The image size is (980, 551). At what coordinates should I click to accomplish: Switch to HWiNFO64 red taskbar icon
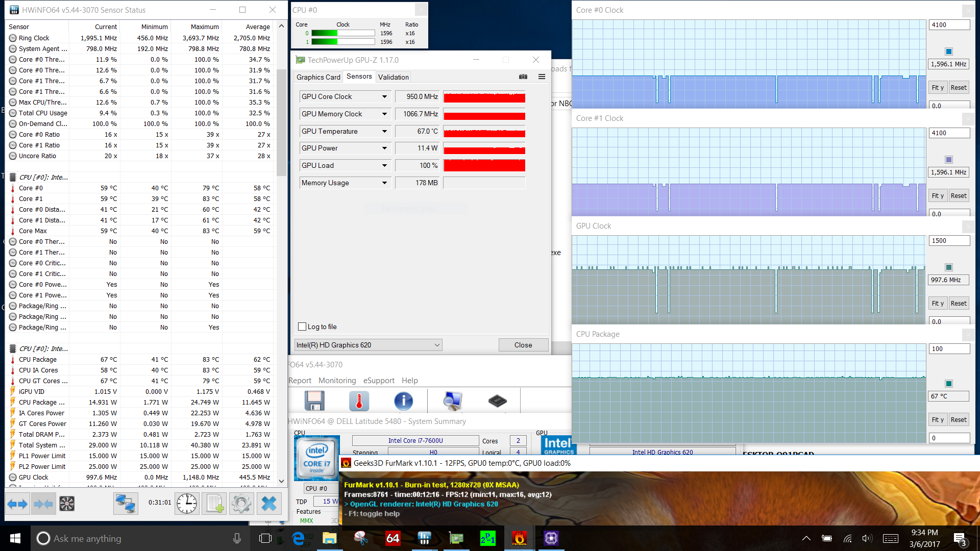393,538
